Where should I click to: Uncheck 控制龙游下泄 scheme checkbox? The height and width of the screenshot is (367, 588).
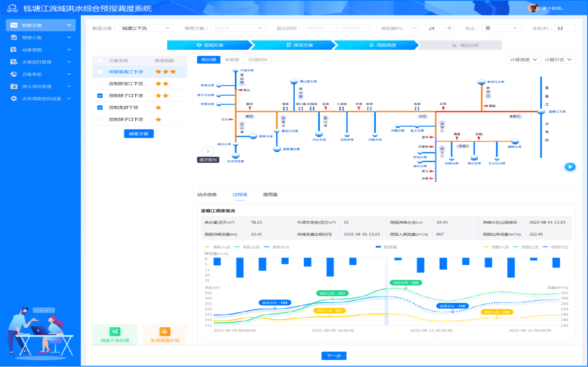point(100,108)
